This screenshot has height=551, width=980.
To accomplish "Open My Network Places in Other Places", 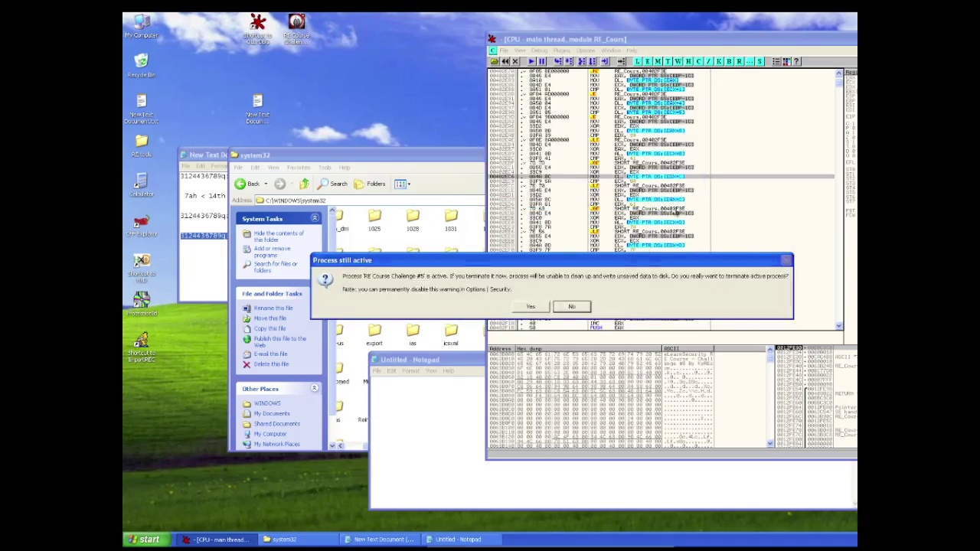I will pos(276,444).
